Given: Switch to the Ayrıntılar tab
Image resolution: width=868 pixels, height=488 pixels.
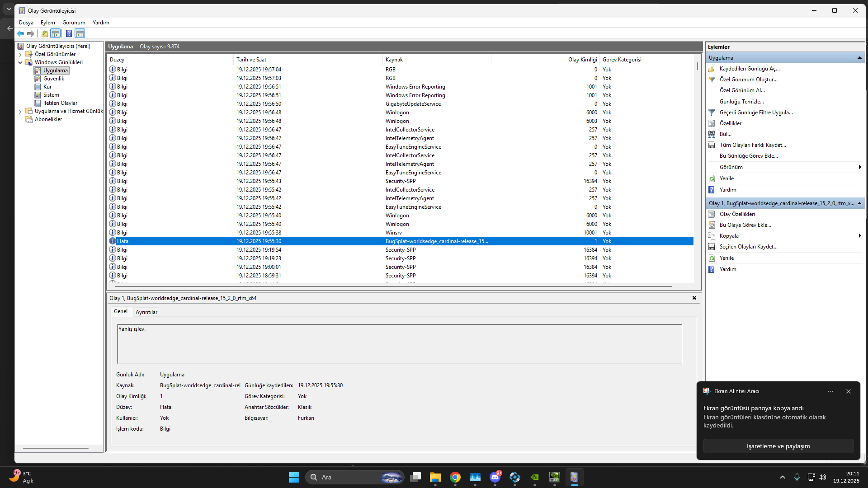Looking at the screenshot, I should pos(146,312).
